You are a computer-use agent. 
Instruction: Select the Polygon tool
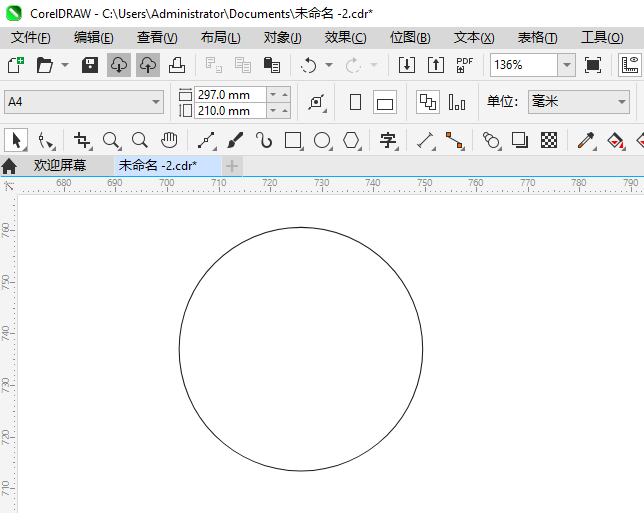click(352, 140)
